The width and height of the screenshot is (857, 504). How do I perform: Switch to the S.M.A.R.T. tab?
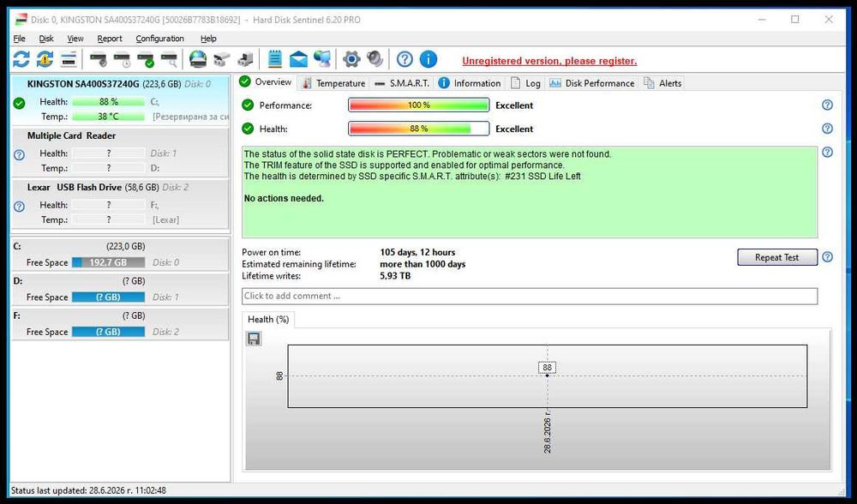(403, 83)
